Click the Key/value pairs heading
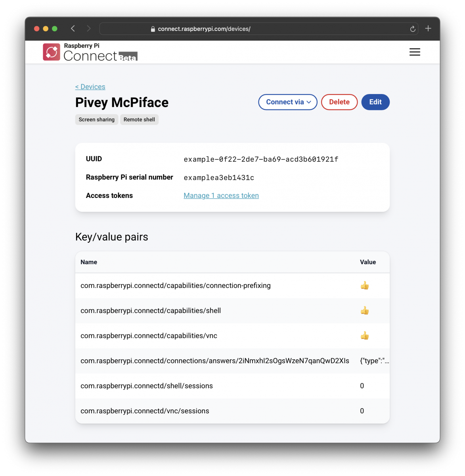Screen dimensions: 465x476 click(x=112, y=237)
